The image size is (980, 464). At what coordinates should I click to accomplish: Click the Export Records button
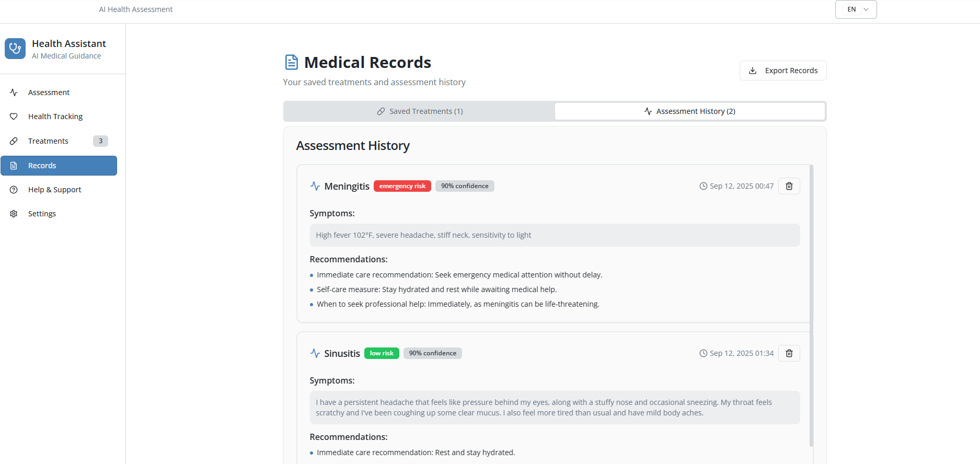point(783,71)
